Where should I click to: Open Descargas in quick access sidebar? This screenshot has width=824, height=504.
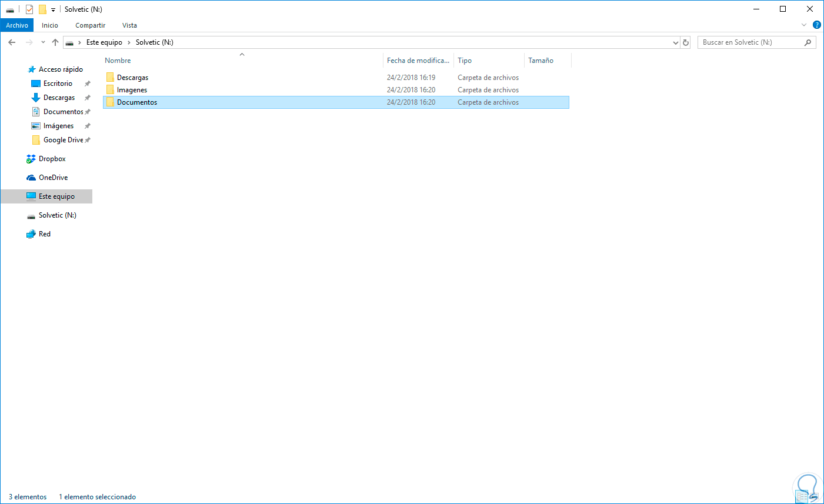[59, 98]
